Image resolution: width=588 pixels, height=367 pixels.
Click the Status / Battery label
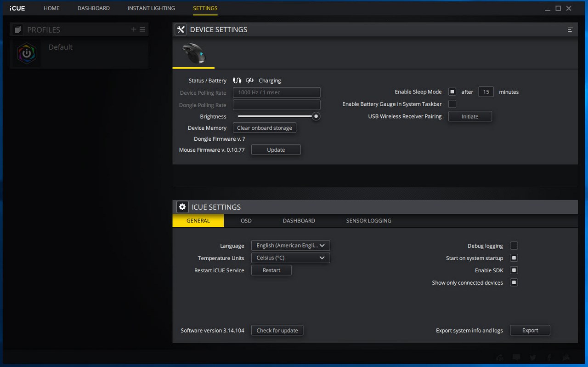click(x=207, y=80)
